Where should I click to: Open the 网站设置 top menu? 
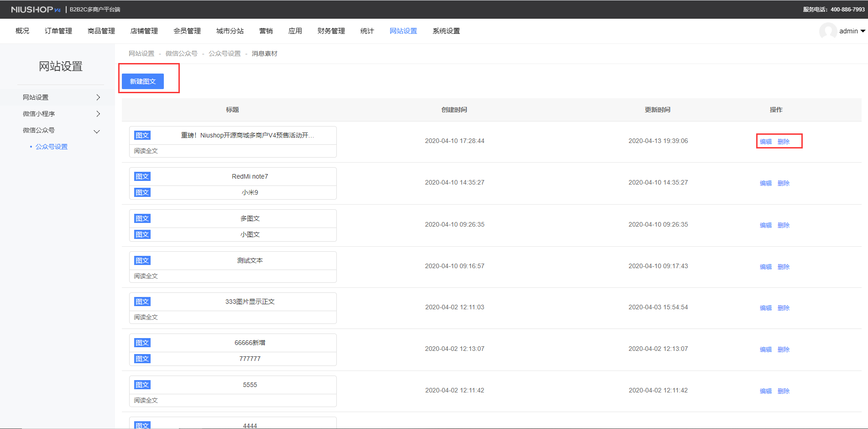coord(403,31)
